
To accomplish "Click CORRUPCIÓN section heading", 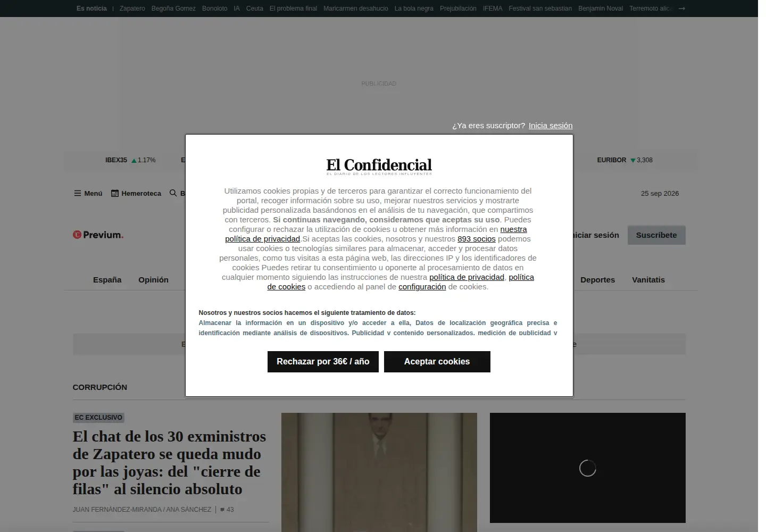I will (100, 387).
